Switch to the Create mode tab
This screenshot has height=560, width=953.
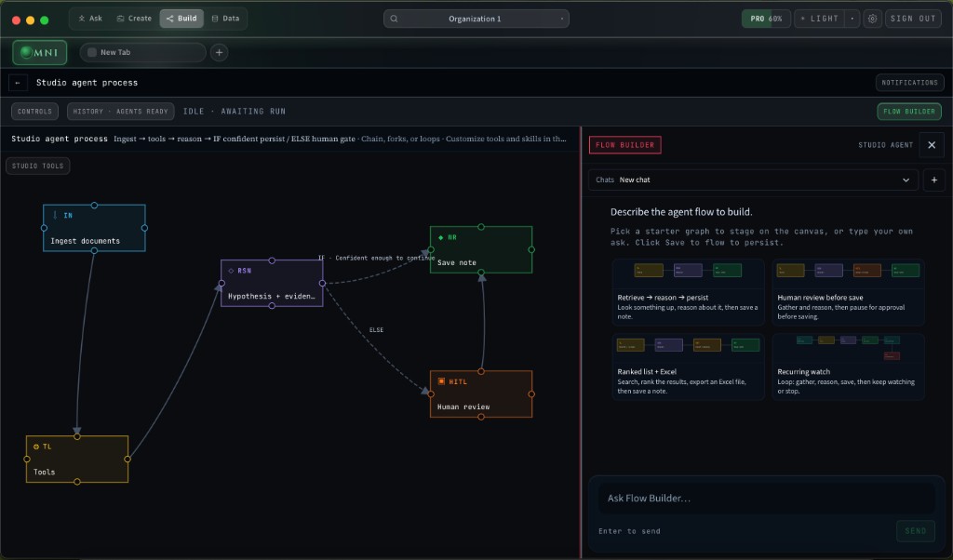coord(134,19)
